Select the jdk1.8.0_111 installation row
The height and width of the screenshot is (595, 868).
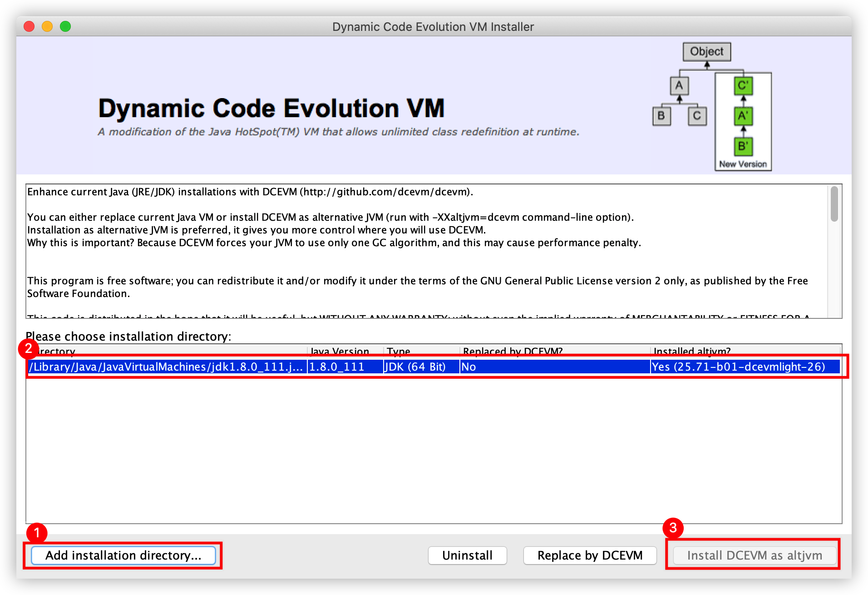click(x=434, y=367)
